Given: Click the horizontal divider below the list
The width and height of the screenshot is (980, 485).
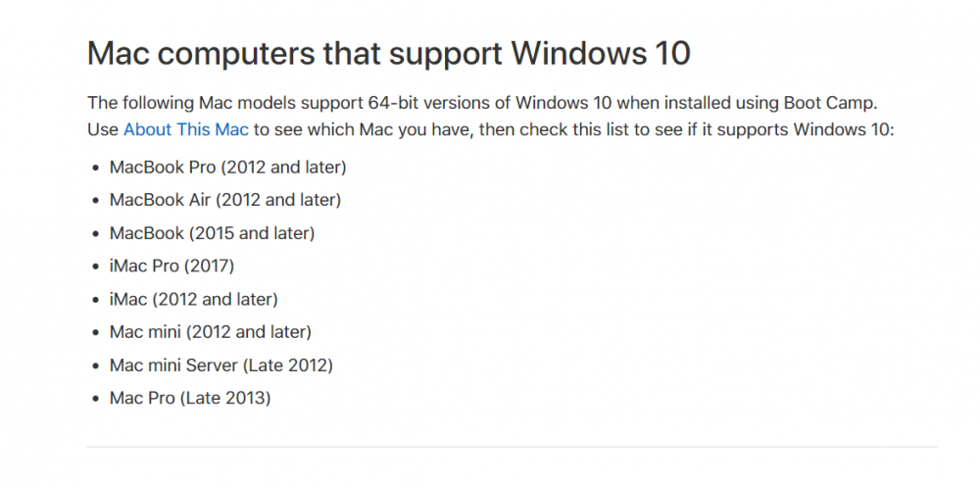Looking at the screenshot, I should coord(512,447).
